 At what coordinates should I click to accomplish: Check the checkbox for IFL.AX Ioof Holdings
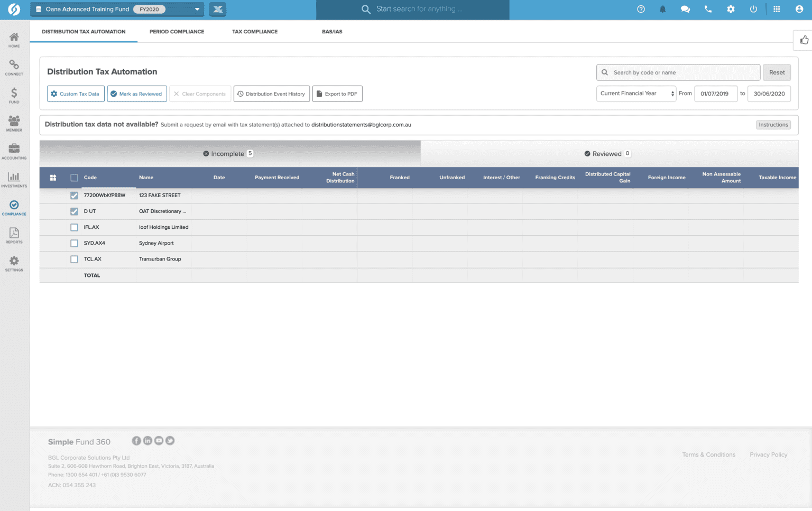[74, 227]
